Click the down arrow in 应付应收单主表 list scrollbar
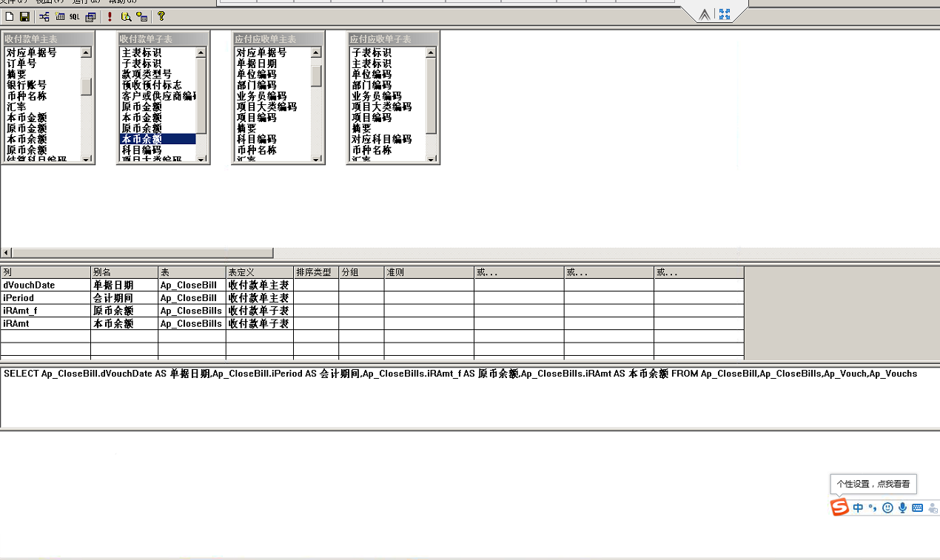This screenshot has width=940, height=560. tap(316, 158)
